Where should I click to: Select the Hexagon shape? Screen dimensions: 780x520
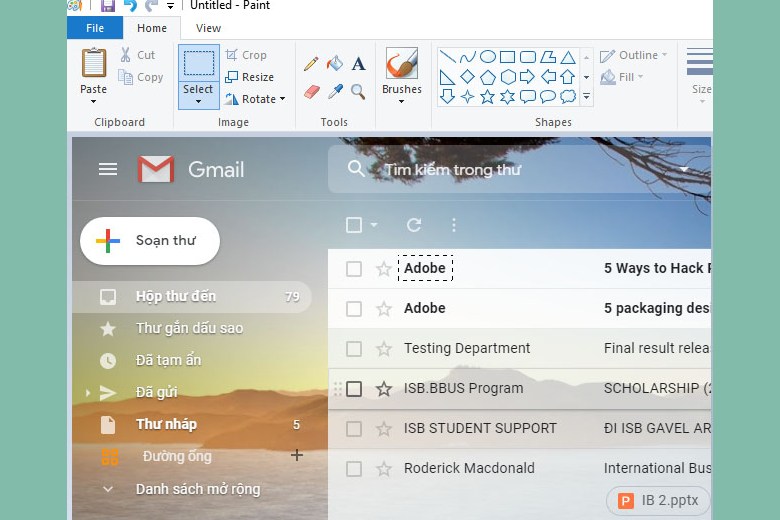(507, 77)
